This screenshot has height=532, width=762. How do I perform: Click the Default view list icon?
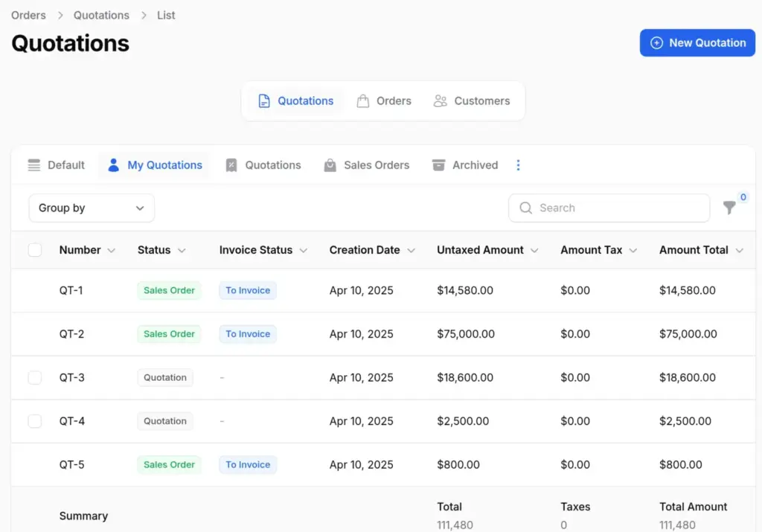34,165
